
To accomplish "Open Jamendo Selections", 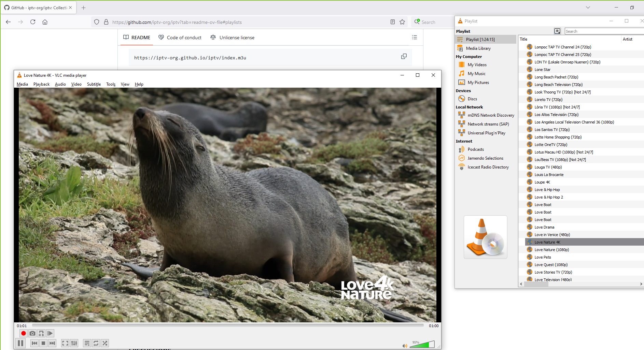I will tap(486, 158).
